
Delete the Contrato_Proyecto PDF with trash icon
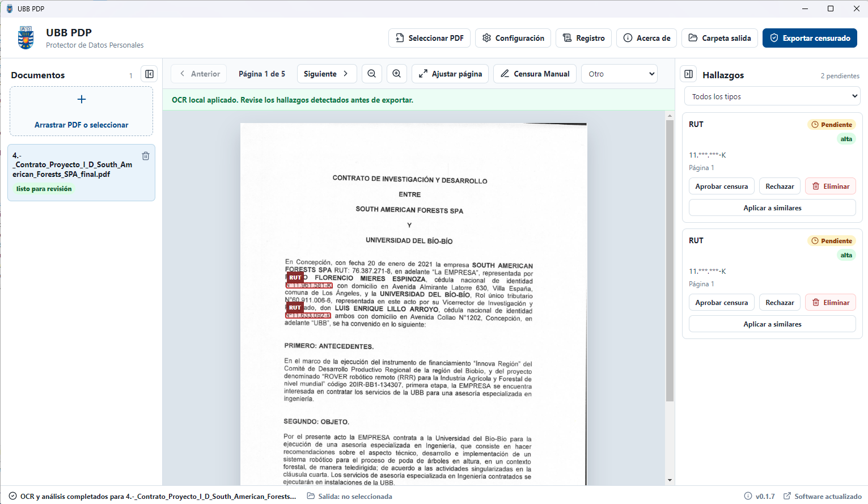point(146,156)
